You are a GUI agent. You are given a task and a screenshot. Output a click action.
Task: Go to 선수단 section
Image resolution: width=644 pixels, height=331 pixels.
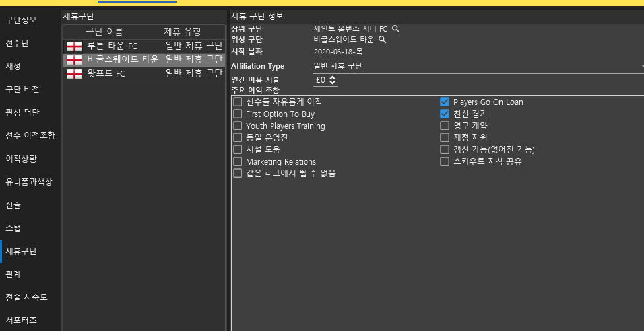pyautogui.click(x=17, y=43)
